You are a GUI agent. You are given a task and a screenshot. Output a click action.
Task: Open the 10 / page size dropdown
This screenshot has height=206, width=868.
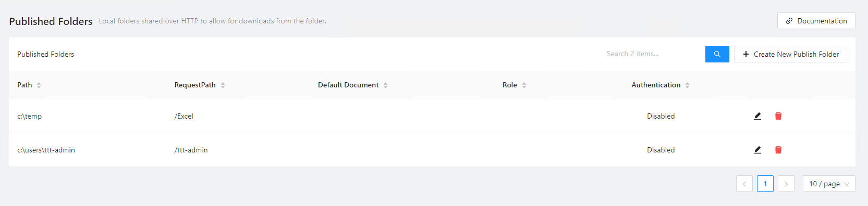pos(829,184)
